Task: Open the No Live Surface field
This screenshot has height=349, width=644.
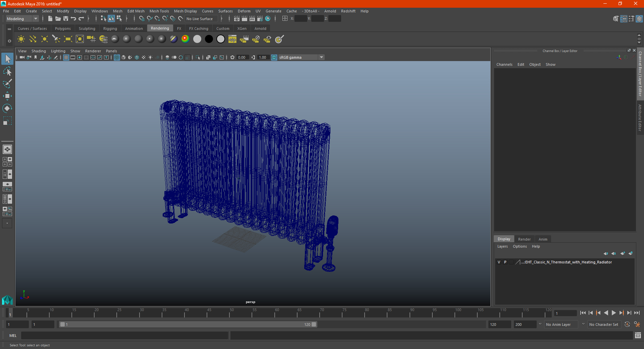Action: click(201, 19)
